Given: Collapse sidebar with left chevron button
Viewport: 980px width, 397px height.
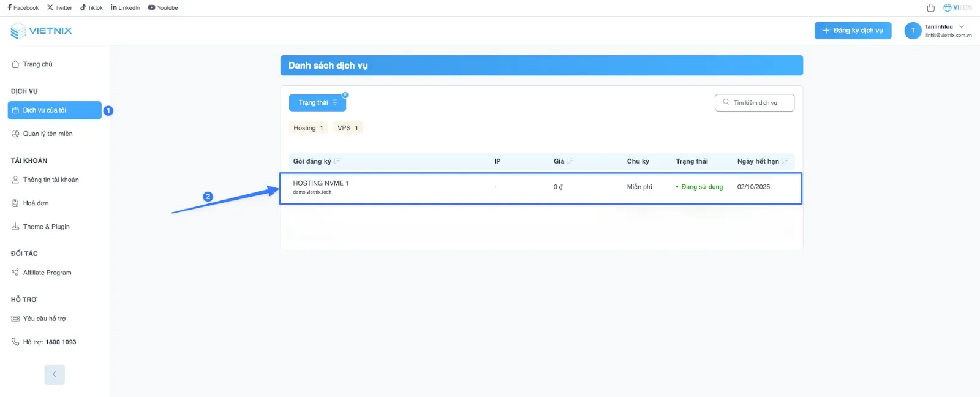Looking at the screenshot, I should coord(55,374).
